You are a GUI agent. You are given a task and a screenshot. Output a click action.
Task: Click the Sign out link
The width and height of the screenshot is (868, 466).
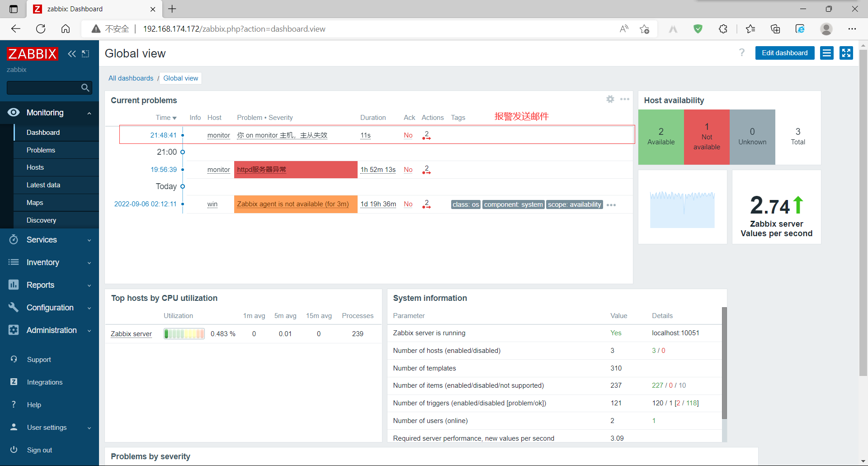(x=39, y=450)
